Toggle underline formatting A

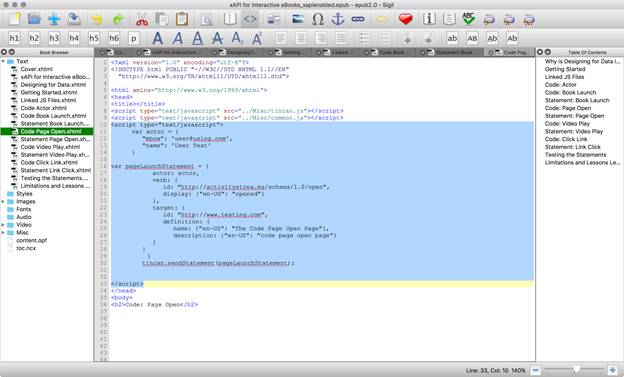[197, 38]
